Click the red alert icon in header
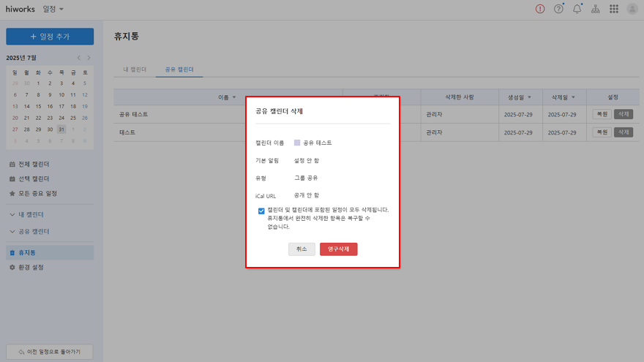This screenshot has height=362, width=644. pyautogui.click(x=540, y=9)
